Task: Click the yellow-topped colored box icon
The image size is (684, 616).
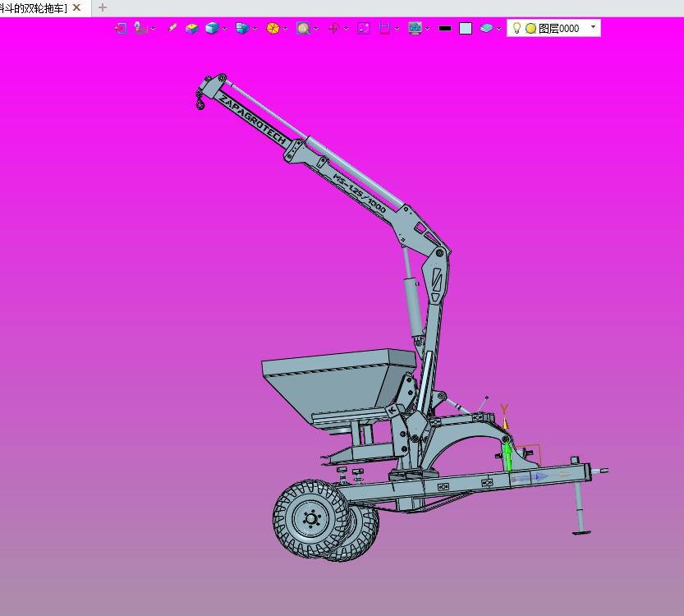Action: [x=191, y=29]
